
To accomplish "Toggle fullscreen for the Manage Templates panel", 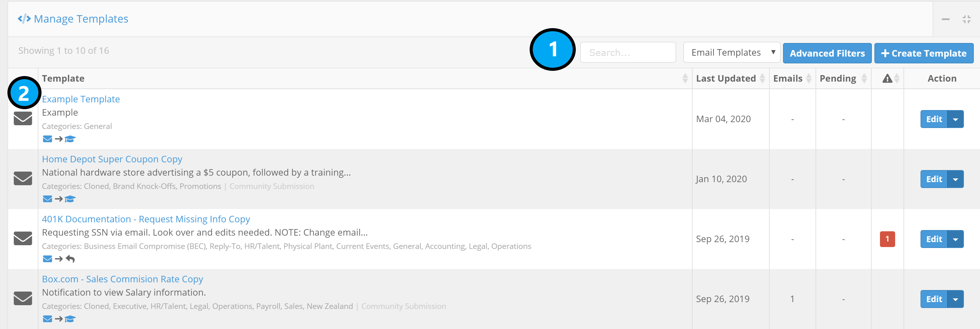I will 966,19.
